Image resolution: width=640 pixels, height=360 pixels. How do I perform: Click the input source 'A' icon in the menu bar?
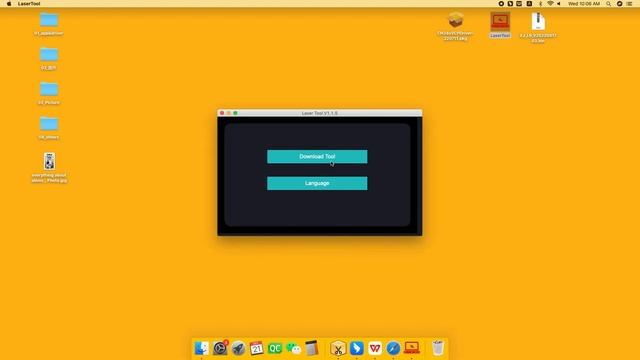[529, 4]
